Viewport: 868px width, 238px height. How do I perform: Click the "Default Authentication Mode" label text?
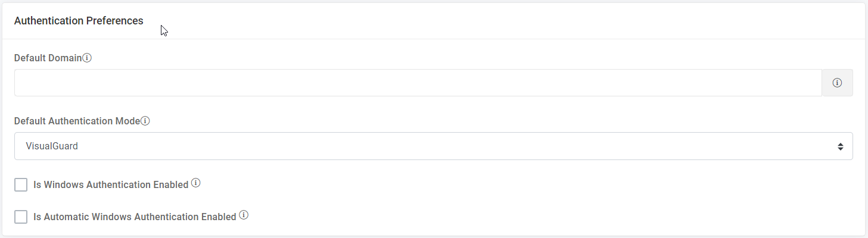(x=76, y=121)
